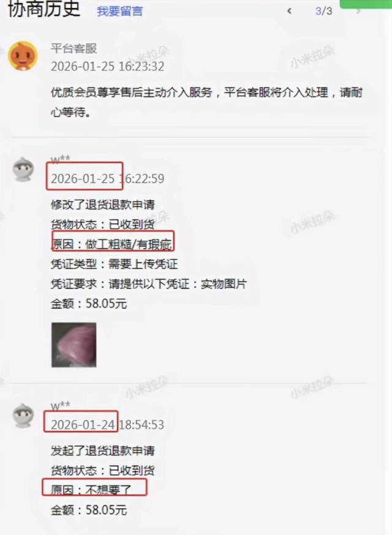Click the 修改了退货退款申请 text

pos(103,204)
